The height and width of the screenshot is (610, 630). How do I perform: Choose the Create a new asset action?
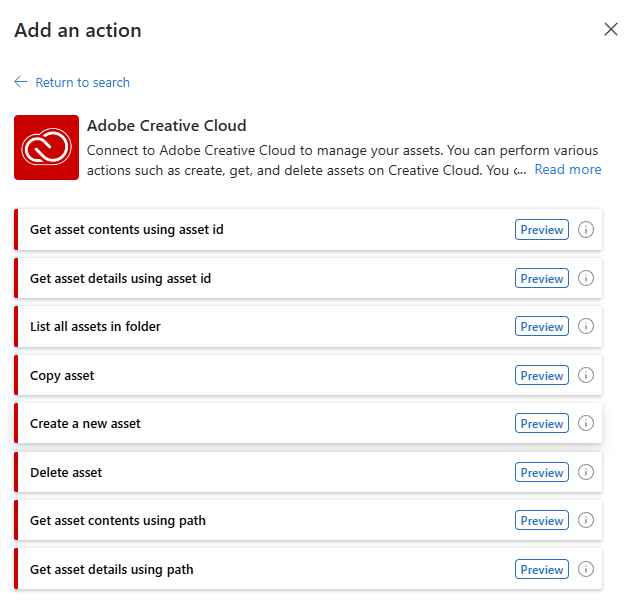click(x=308, y=423)
